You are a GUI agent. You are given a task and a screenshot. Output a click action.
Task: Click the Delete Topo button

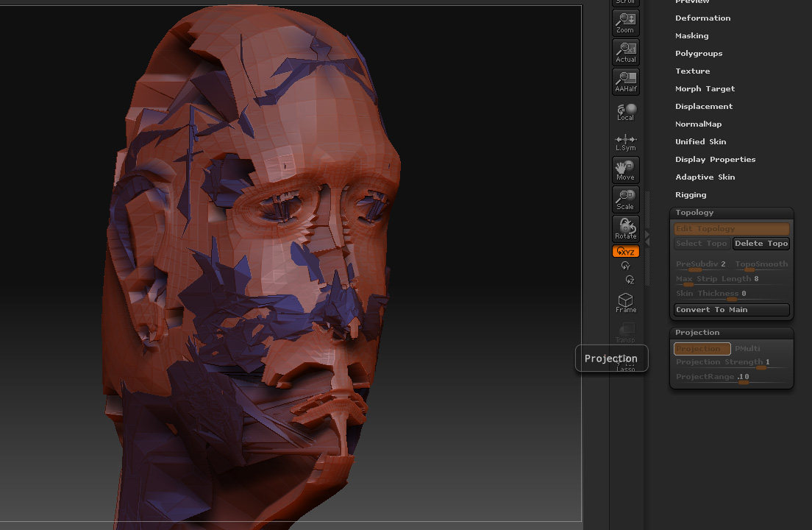pyautogui.click(x=761, y=244)
